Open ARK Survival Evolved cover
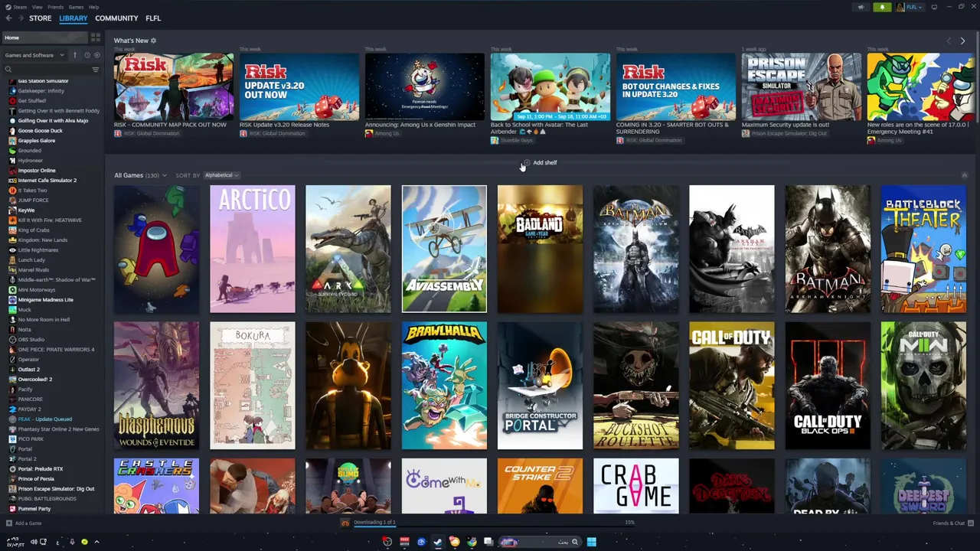The height and width of the screenshot is (551, 980). [348, 249]
